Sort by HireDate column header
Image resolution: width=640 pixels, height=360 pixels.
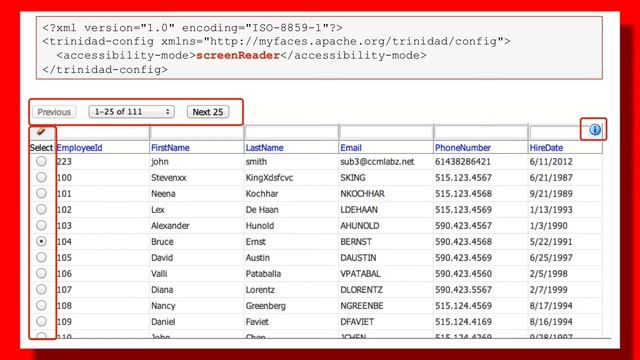pyautogui.click(x=546, y=148)
